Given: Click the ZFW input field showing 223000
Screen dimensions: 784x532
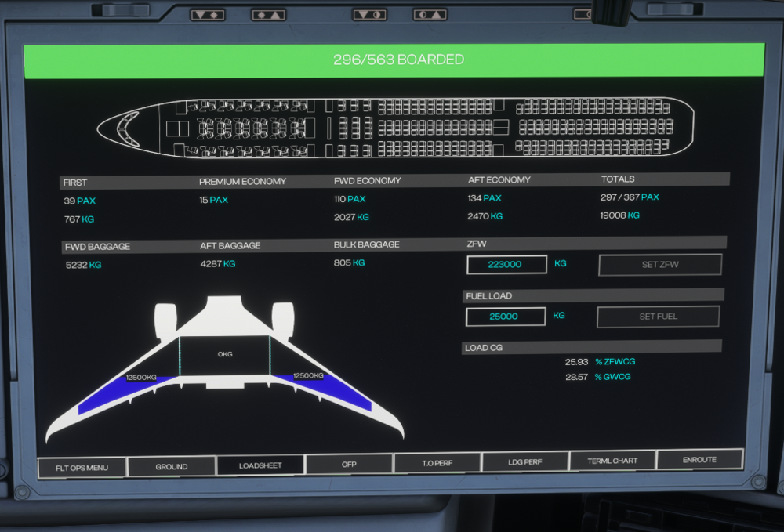Looking at the screenshot, I should [506, 265].
